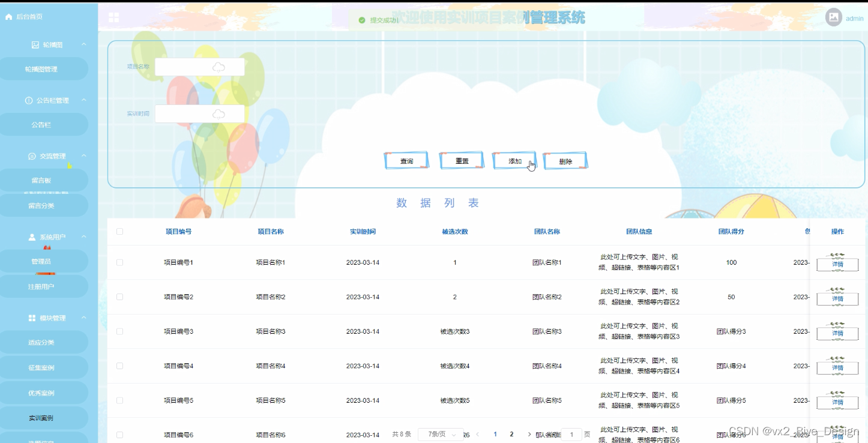Open 详情 for 项目编号1 row
The height and width of the screenshot is (443, 868).
[837, 264]
